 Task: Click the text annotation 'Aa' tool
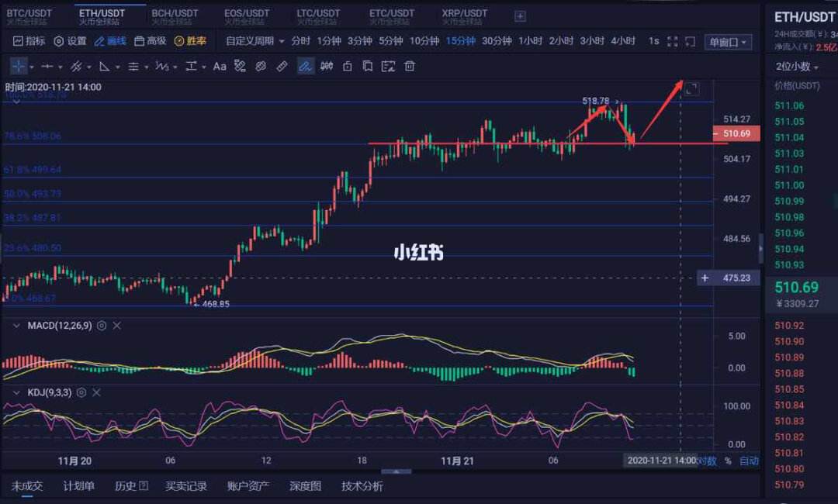click(x=220, y=66)
